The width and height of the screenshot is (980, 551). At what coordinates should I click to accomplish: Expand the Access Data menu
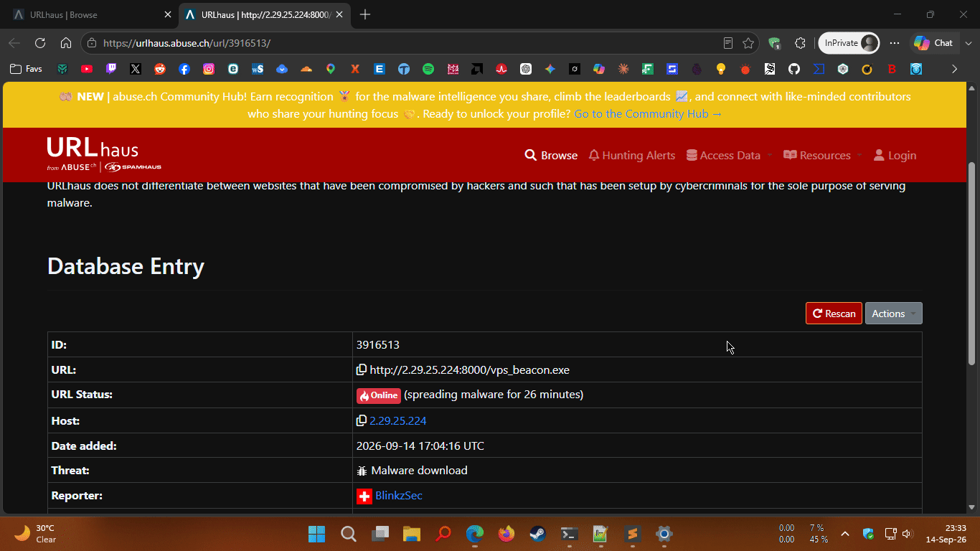pyautogui.click(x=730, y=155)
